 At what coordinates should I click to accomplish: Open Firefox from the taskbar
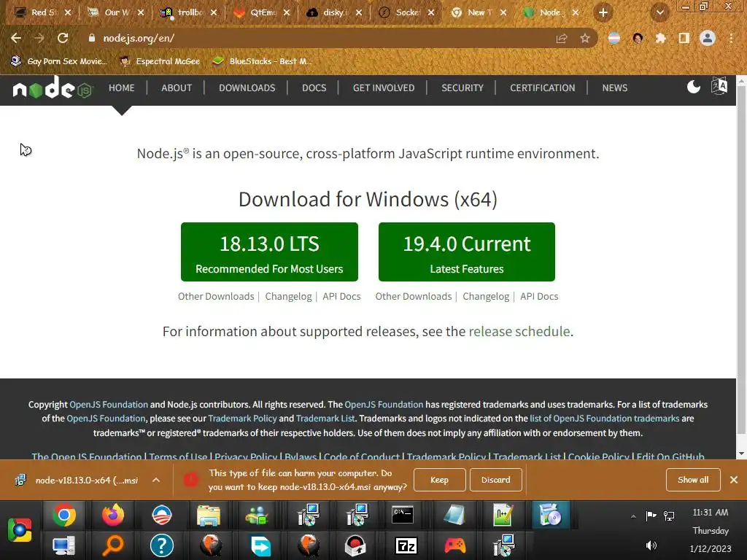click(x=112, y=515)
